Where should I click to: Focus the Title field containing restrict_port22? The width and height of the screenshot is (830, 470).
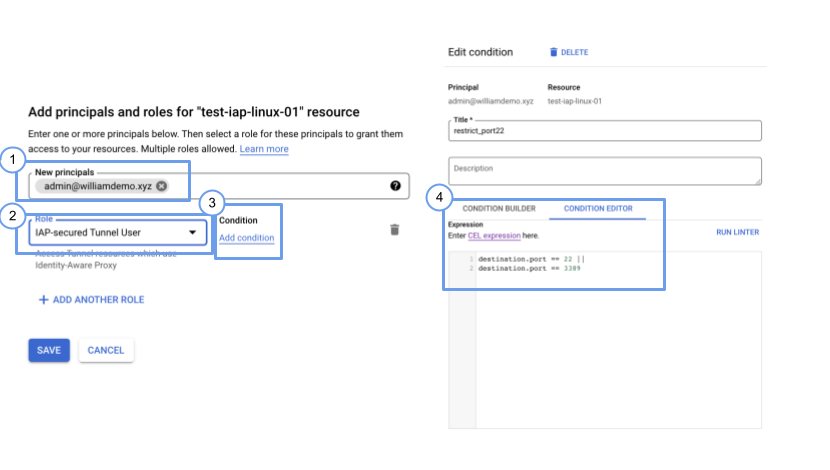(x=605, y=131)
